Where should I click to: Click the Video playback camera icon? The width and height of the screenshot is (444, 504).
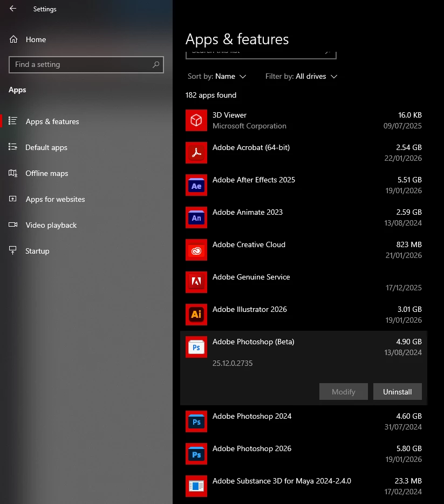pyautogui.click(x=13, y=224)
